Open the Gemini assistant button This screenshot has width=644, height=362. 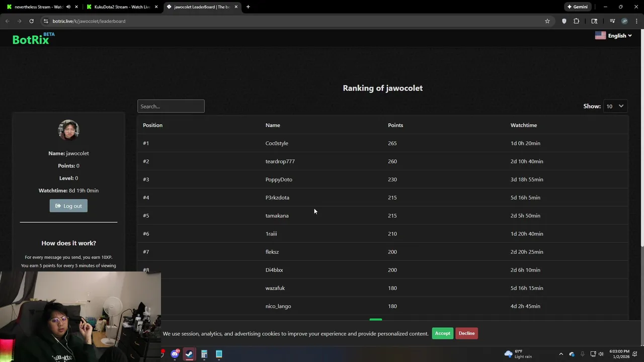578,7
